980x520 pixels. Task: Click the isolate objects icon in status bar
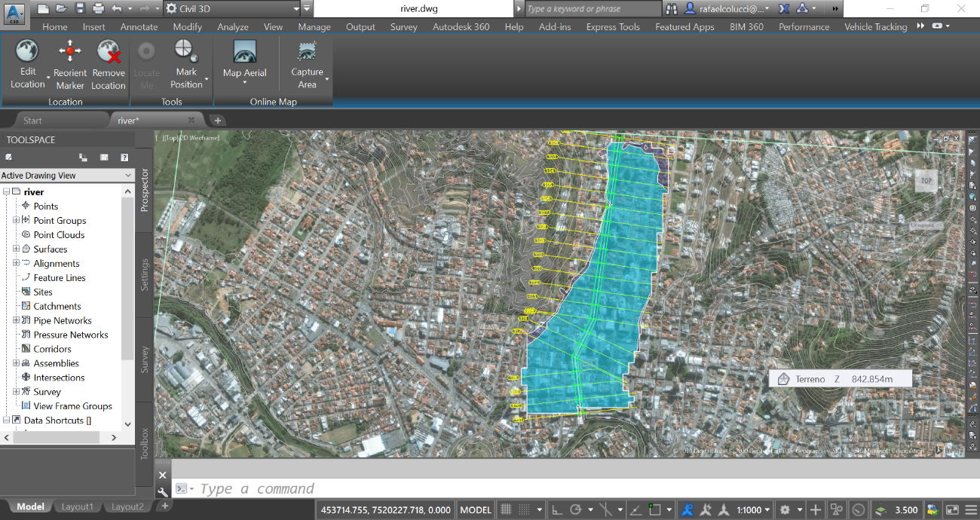(835, 509)
